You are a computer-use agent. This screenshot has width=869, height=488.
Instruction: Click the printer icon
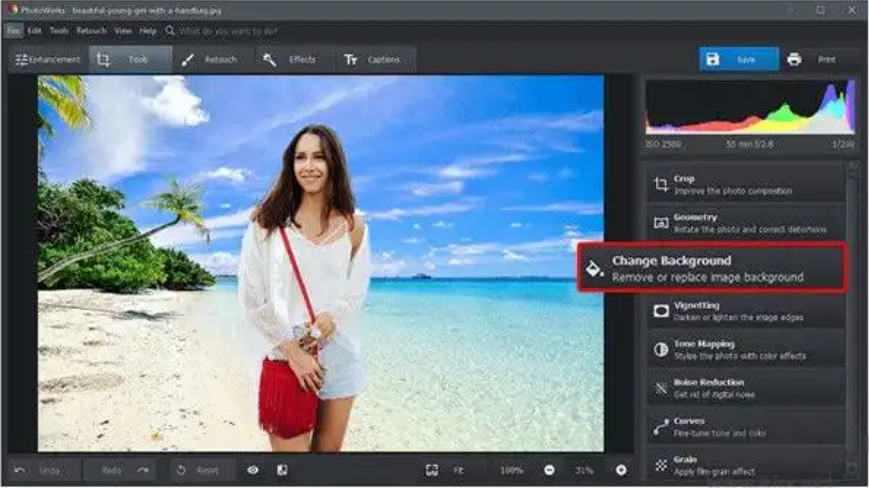[794, 60]
